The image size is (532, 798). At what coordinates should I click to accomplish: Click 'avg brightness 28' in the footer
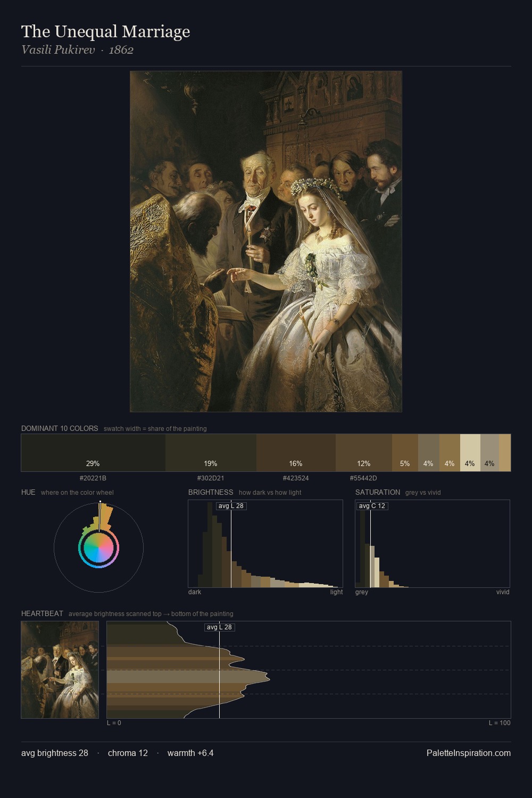click(55, 753)
